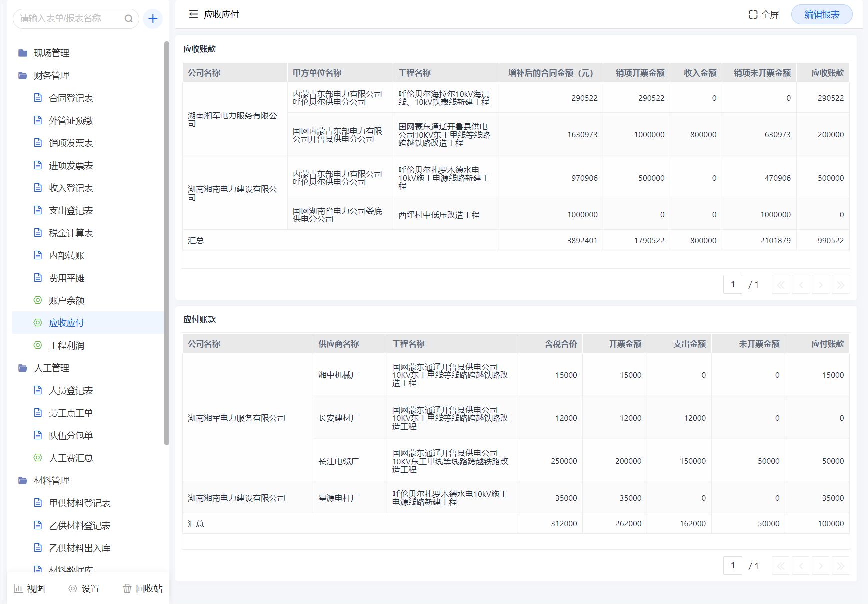Click the search input for 表单/报表名称
The image size is (868, 604).
70,19
